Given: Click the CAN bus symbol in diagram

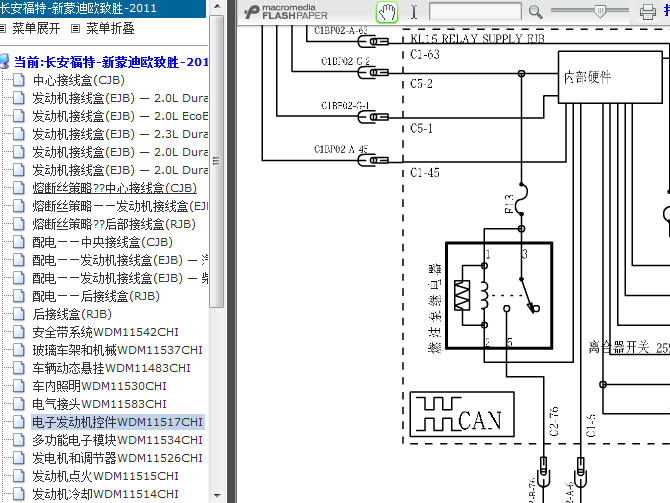Looking at the screenshot, I should coord(462,414).
